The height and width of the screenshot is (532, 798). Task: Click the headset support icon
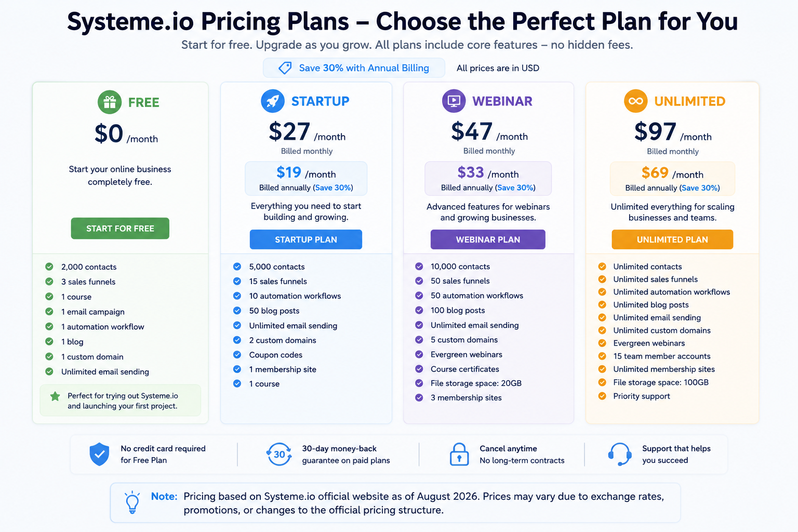[x=620, y=454]
